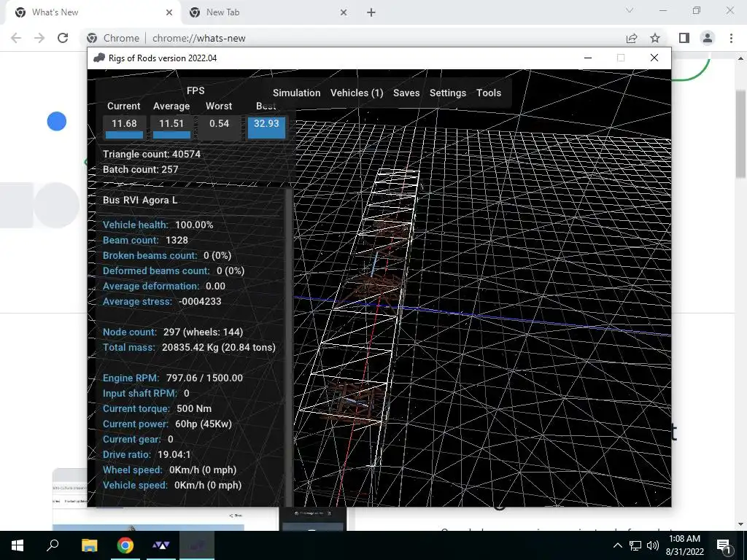The height and width of the screenshot is (560, 747).
Task: Open the taskbar clock showing 1:08 AM
Action: (684, 545)
